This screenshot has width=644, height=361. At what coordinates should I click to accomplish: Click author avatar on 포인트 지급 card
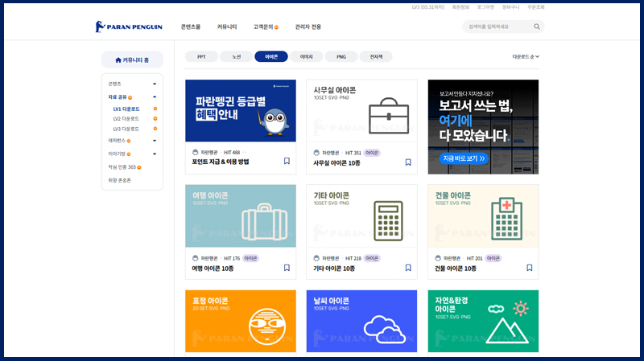195,152
